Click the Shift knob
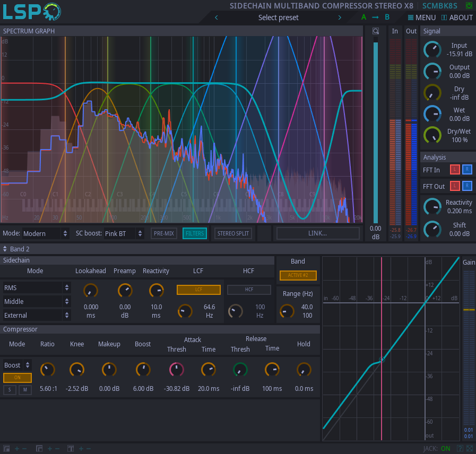Image resolution: width=476 pixels, height=454 pixels. [432, 229]
